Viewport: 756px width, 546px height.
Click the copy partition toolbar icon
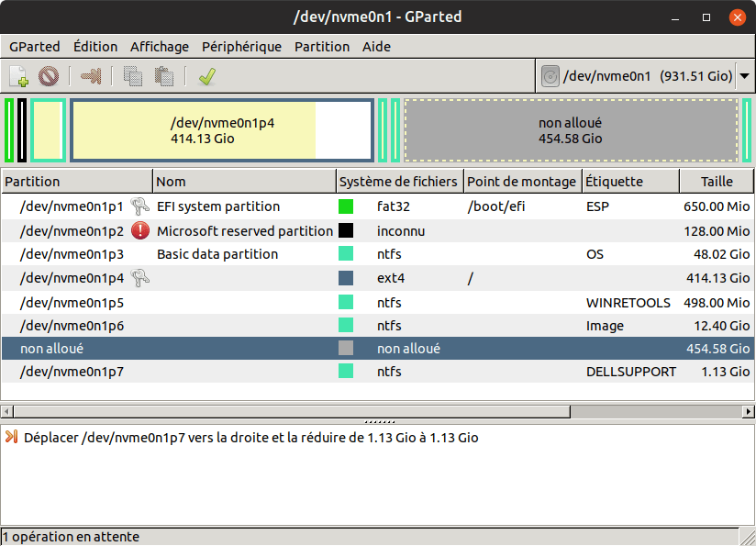[x=133, y=76]
